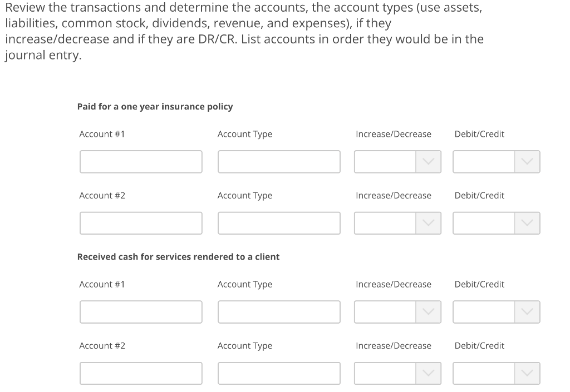Select the Account #2 field under the services transaction
Image resolution: width=570 pixels, height=392 pixels.
pos(141,373)
